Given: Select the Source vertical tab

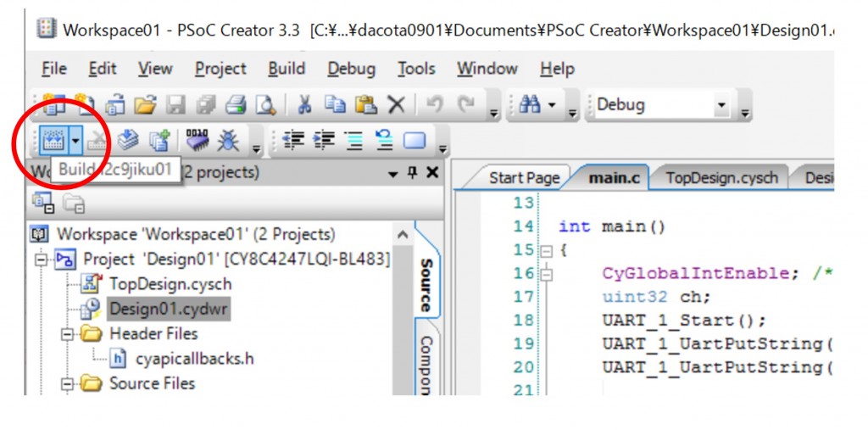Looking at the screenshot, I should (426, 285).
